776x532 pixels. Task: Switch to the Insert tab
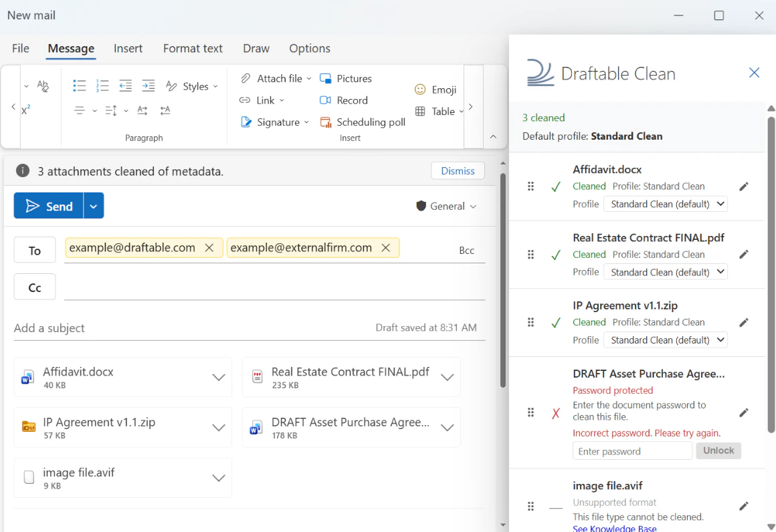128,48
